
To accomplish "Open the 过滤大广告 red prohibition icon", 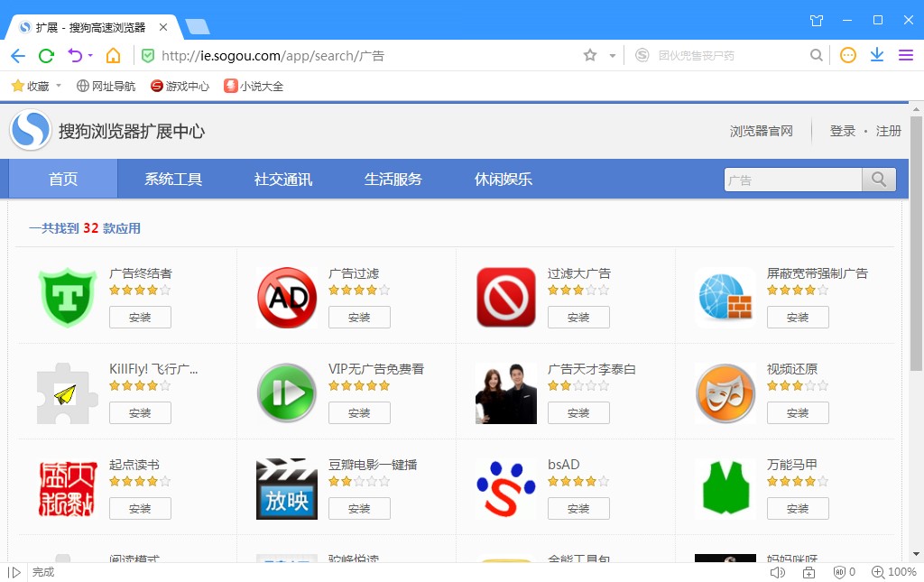I will (506, 297).
